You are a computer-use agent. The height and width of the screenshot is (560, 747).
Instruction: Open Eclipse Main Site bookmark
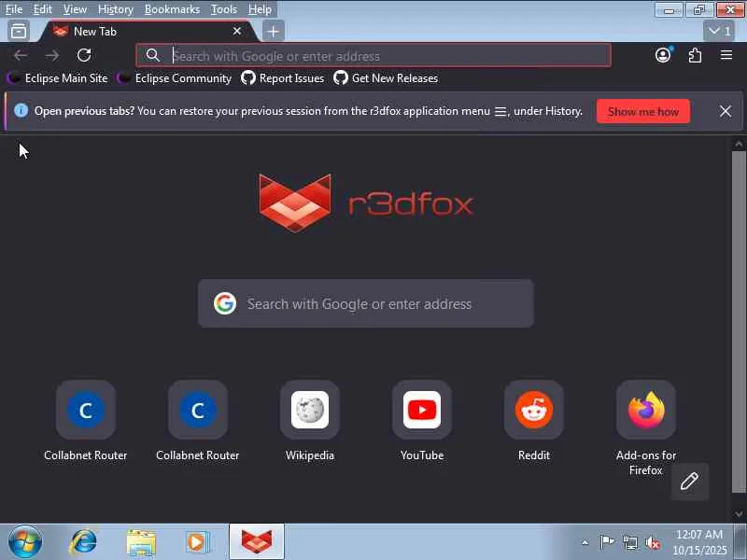(58, 78)
